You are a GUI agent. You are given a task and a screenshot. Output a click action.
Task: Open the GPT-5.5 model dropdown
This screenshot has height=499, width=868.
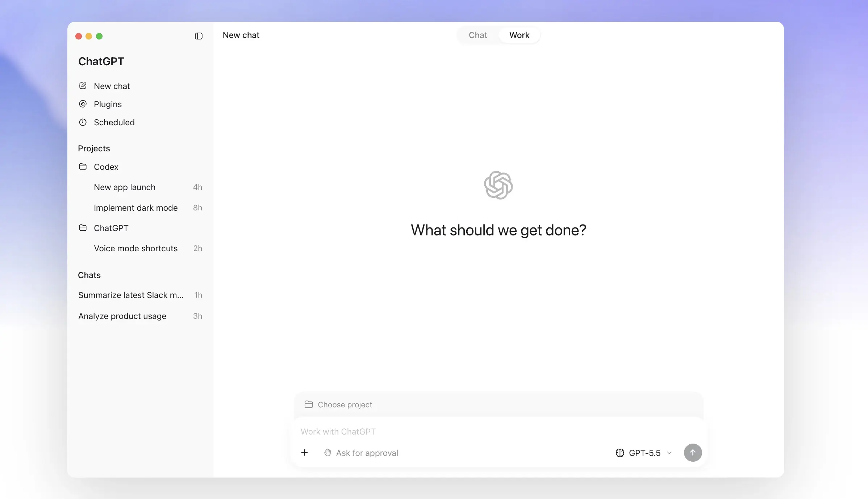pyautogui.click(x=644, y=453)
